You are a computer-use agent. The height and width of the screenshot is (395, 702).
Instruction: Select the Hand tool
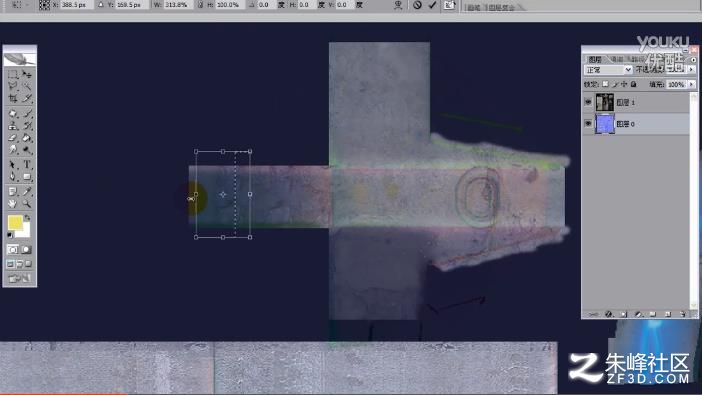coord(13,204)
